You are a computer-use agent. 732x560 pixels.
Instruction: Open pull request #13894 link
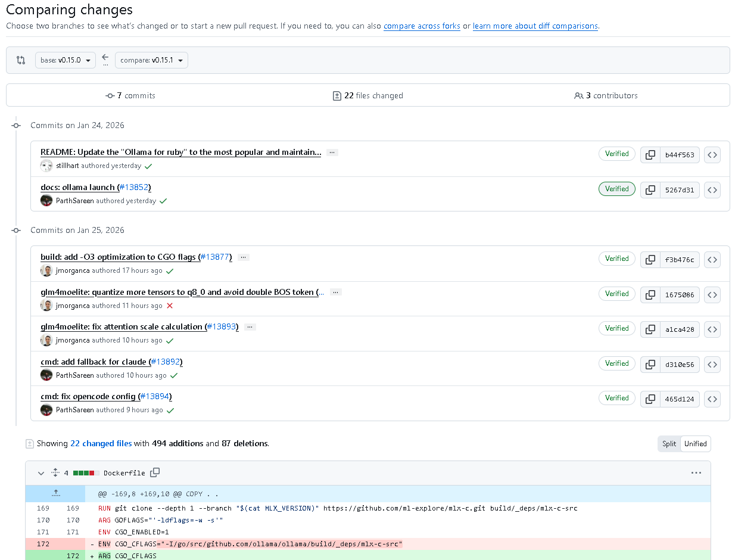pos(155,397)
